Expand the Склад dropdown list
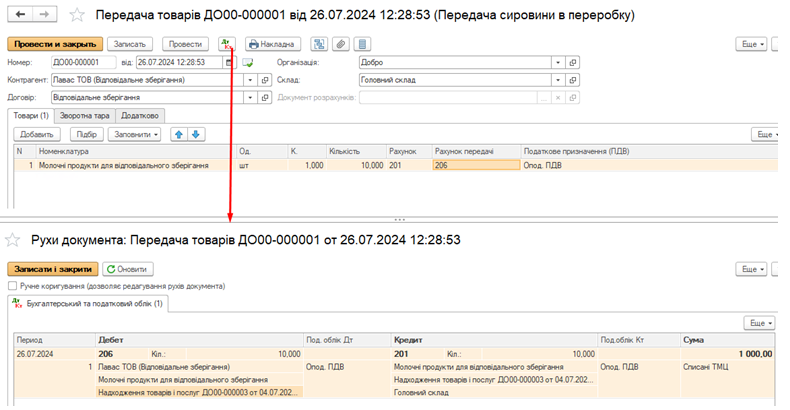Screen dimensions: 790x410 point(557,80)
